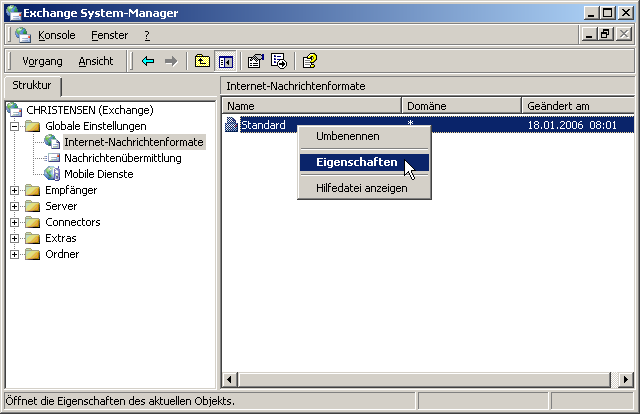The image size is (640, 414).
Task: Click horizontal scrollbar right arrow
Action: [626, 379]
